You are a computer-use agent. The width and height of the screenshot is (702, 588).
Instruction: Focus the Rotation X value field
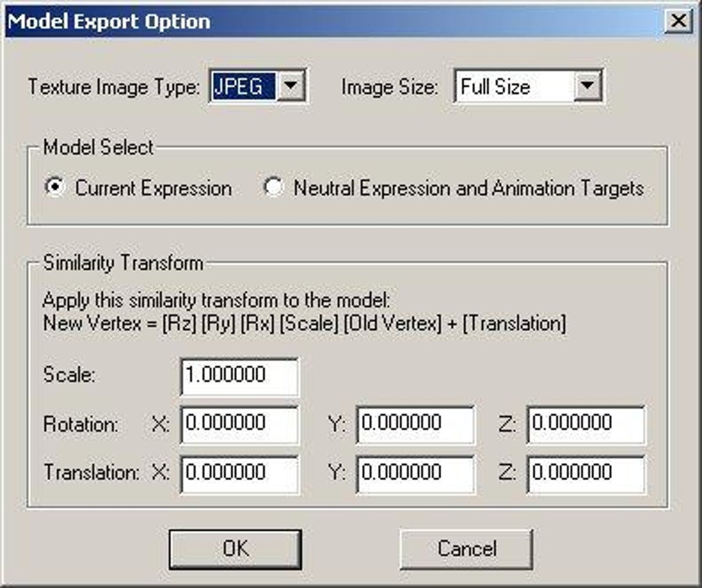(x=240, y=424)
